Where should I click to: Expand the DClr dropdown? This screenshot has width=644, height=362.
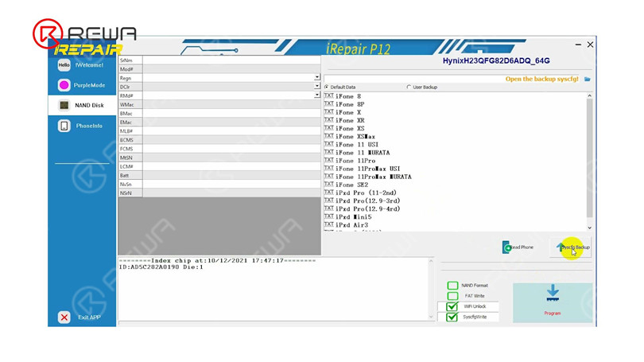tap(316, 86)
